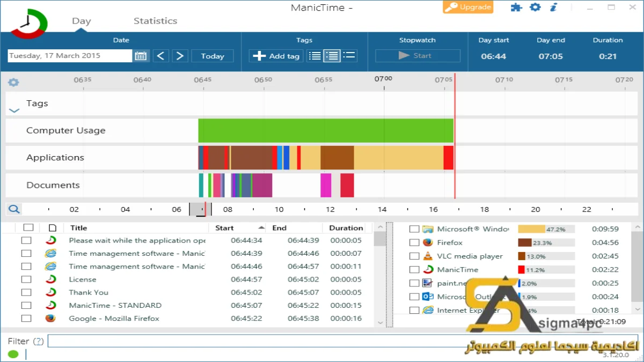
Task: Go to the previous day arrow
Action: [x=161, y=56]
